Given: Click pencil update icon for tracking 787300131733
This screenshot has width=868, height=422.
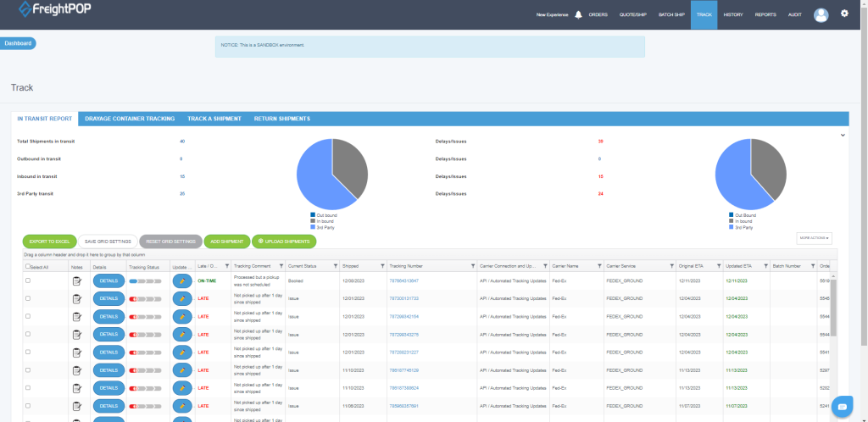Looking at the screenshot, I should click(182, 299).
